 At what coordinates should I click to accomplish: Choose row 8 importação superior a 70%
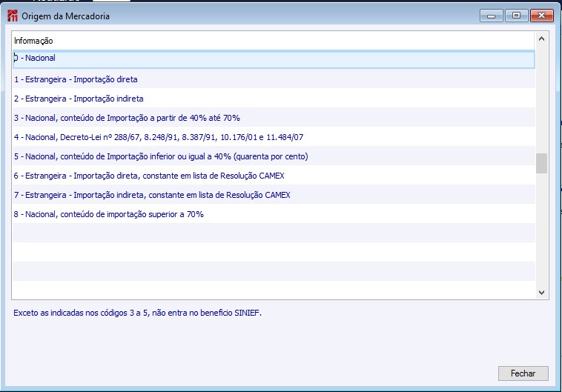tap(274, 214)
